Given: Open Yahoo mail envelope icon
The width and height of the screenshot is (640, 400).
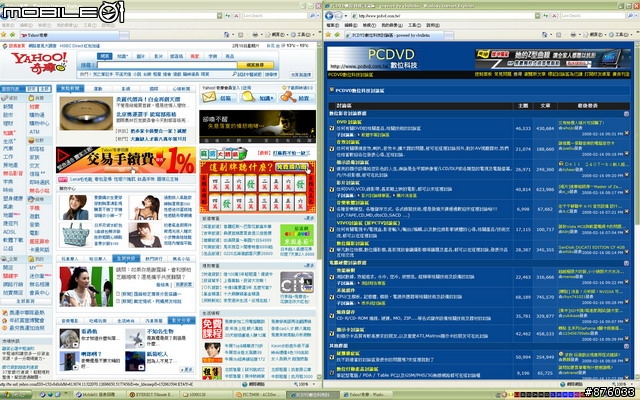Looking at the screenshot, I should click(209, 98).
